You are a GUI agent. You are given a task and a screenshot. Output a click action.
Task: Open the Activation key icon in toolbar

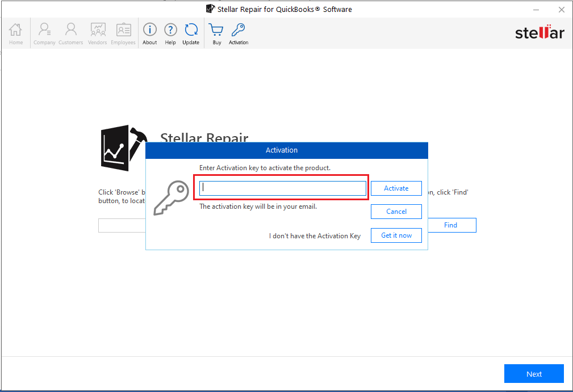tap(239, 33)
